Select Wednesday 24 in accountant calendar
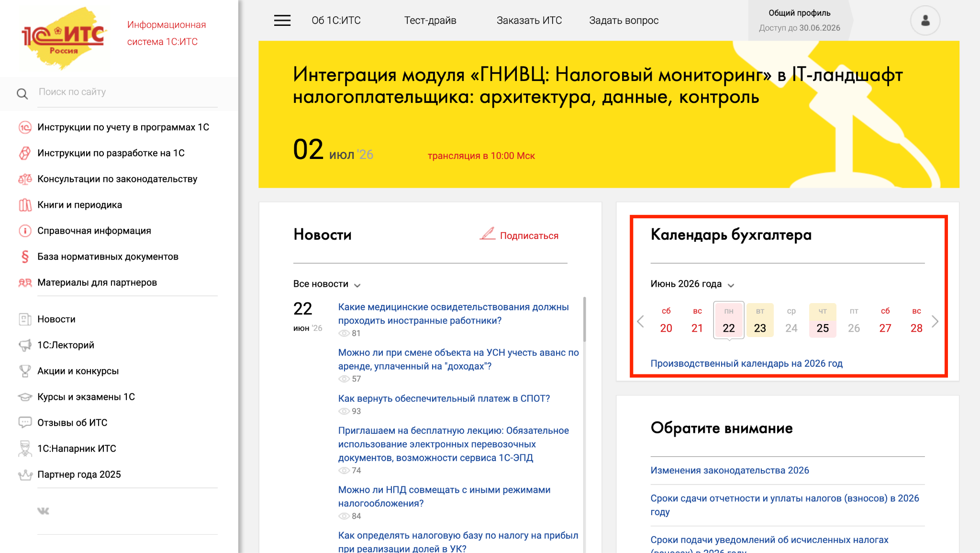This screenshot has width=980, height=553. [791, 320]
